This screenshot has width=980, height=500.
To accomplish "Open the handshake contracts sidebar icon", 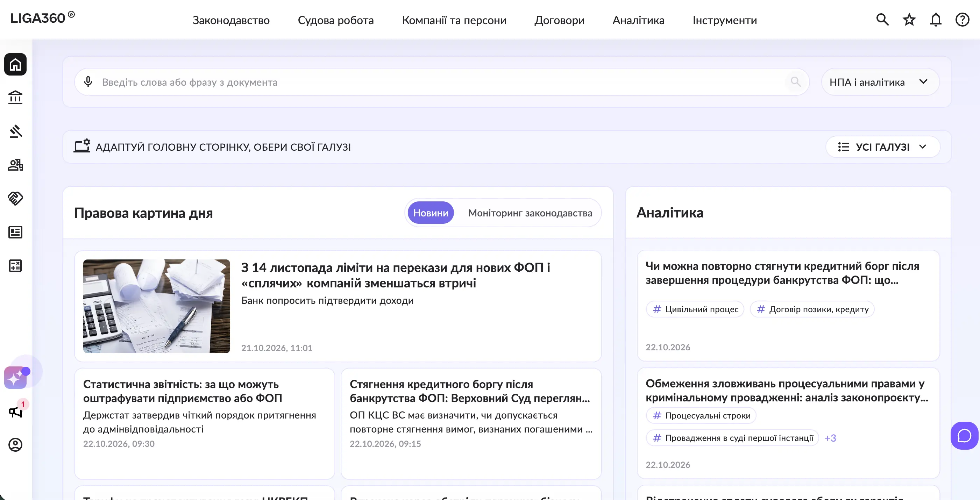I will 15,198.
